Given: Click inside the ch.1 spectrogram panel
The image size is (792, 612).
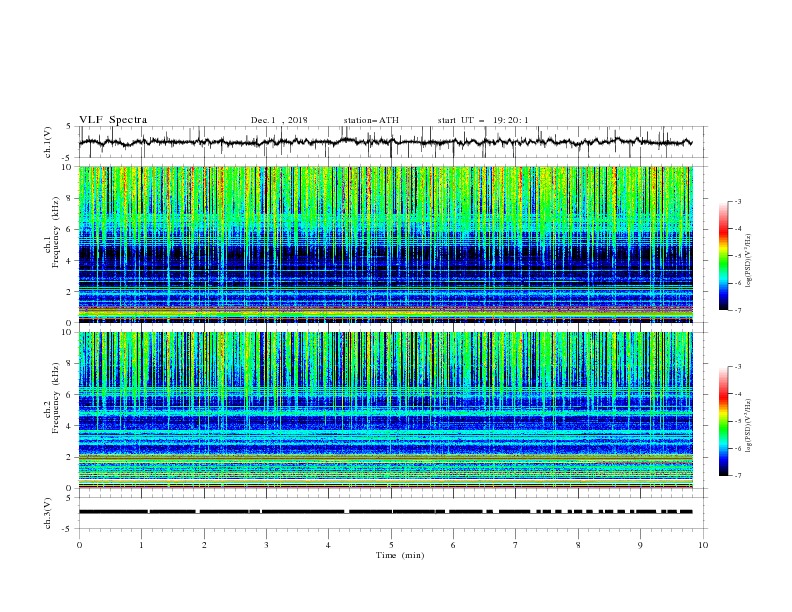Looking at the screenshot, I should tap(385, 244).
